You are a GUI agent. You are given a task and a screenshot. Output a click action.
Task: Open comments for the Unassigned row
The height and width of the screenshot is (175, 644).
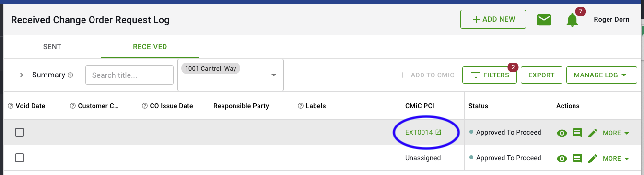coord(577,158)
